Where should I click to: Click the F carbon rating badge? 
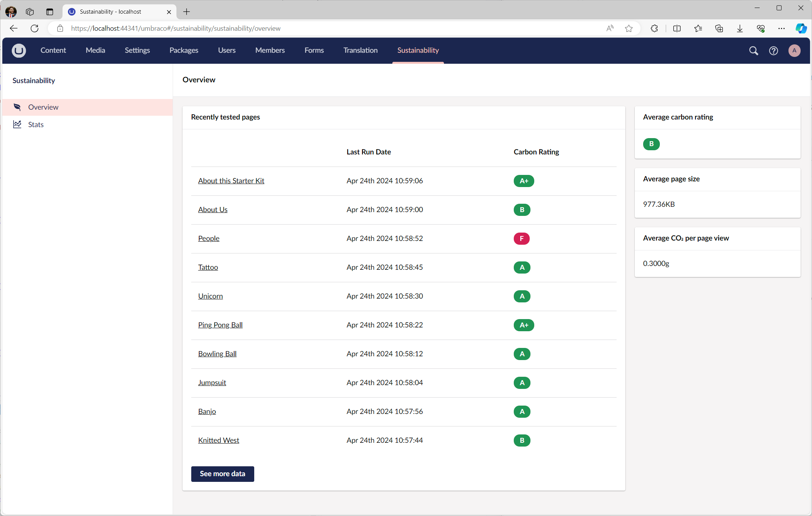coord(521,239)
